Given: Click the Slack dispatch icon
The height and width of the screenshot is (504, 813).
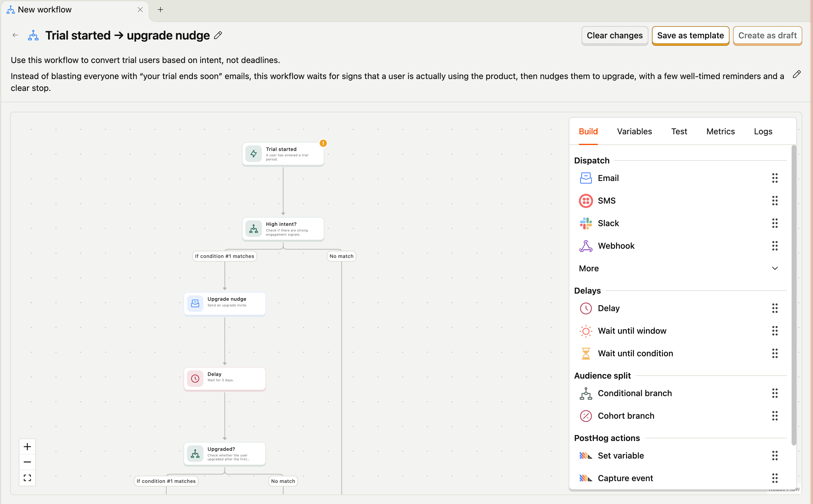Looking at the screenshot, I should (x=585, y=223).
